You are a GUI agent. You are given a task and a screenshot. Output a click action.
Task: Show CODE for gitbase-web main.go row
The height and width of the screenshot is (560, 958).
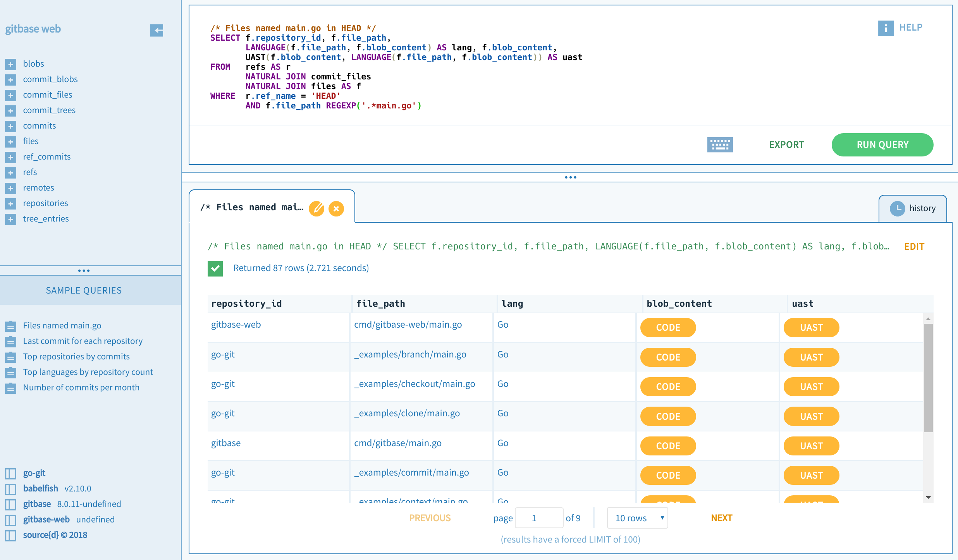pyautogui.click(x=668, y=328)
